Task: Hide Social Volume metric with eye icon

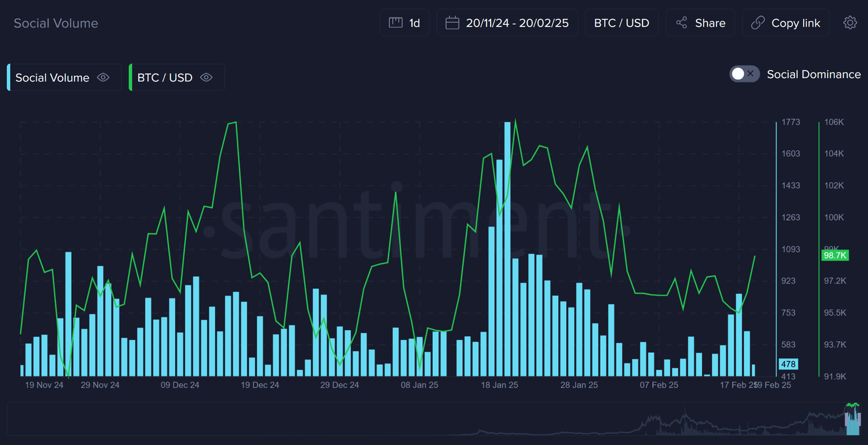Action: (x=103, y=77)
